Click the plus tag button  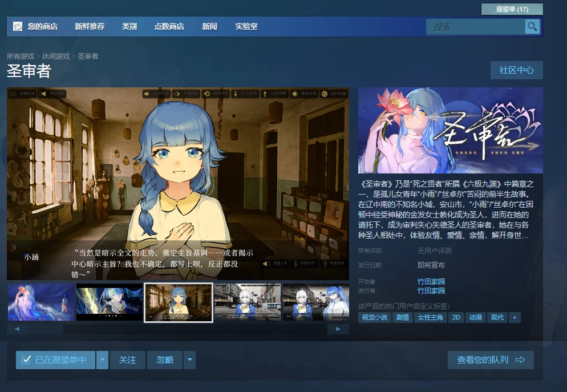pos(515,317)
